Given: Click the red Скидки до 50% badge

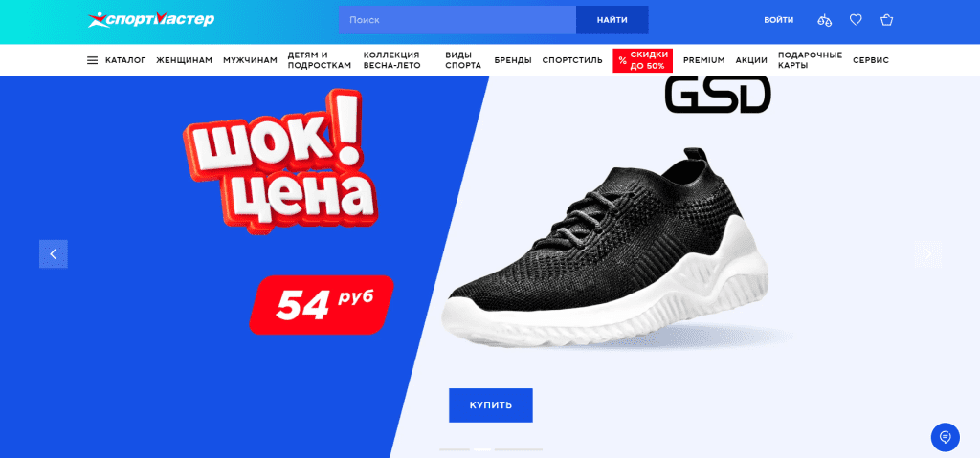Looking at the screenshot, I should pyautogui.click(x=643, y=60).
